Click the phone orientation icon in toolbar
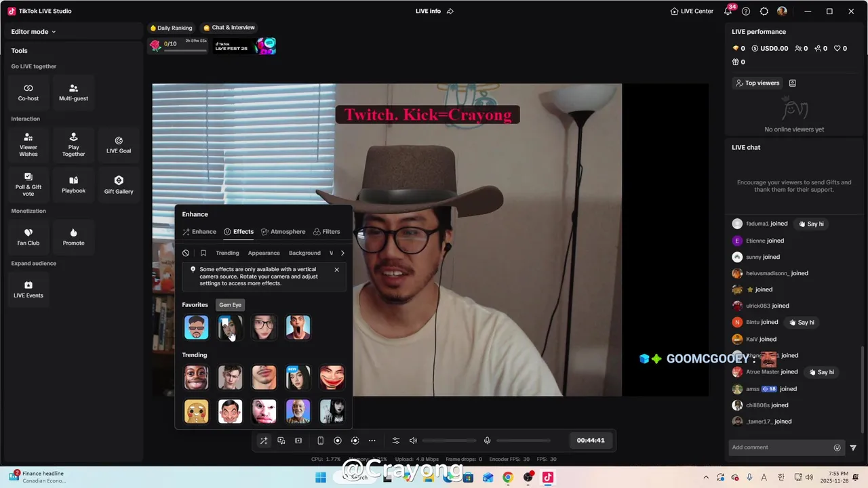868x488 pixels. [x=320, y=441]
